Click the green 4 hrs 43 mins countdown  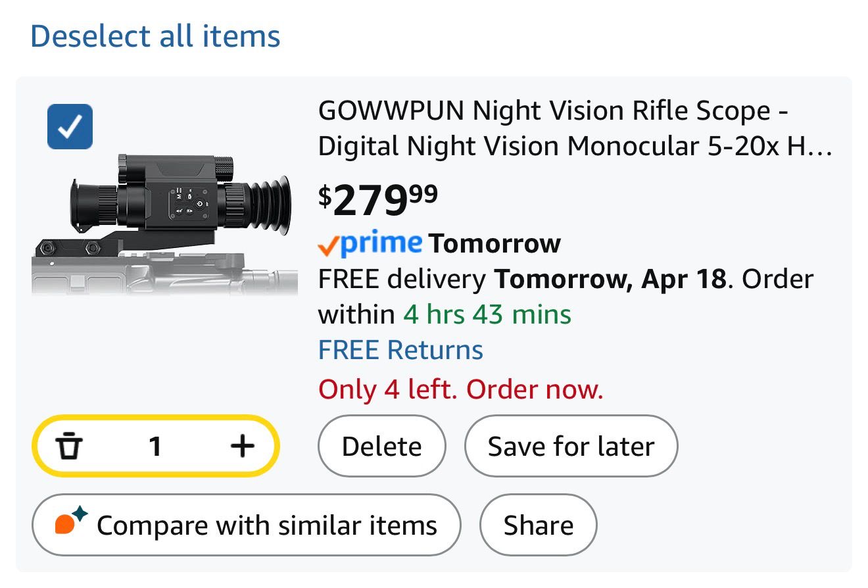coord(487,314)
